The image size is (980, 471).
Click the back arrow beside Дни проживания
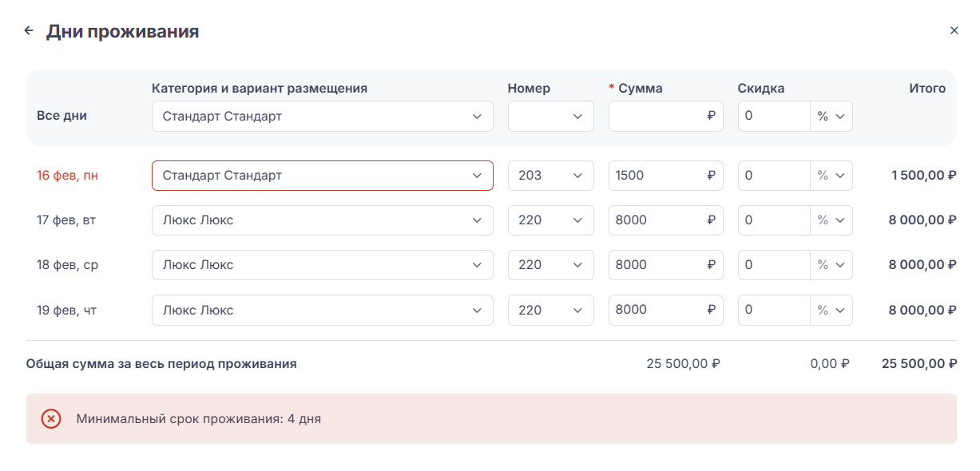29,31
